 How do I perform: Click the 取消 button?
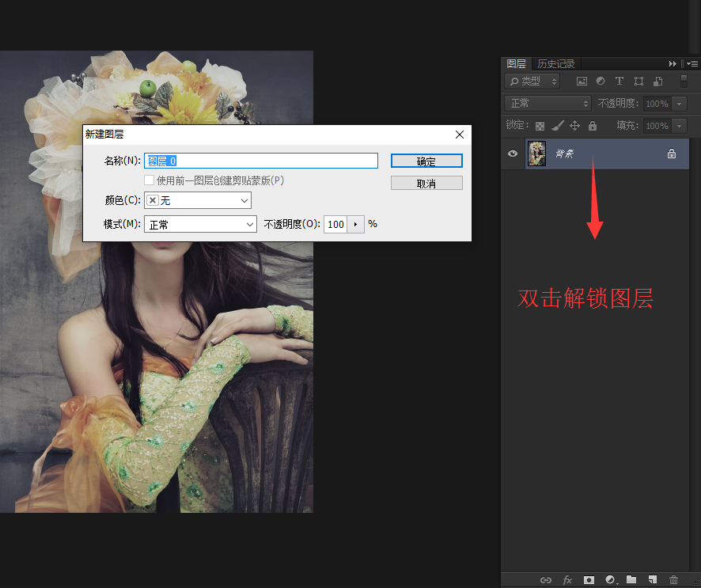[426, 182]
